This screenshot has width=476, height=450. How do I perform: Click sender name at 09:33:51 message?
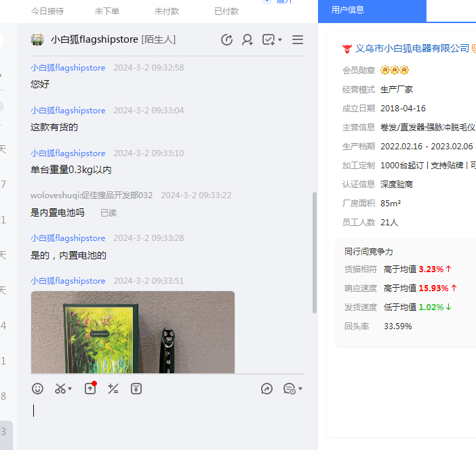point(68,281)
